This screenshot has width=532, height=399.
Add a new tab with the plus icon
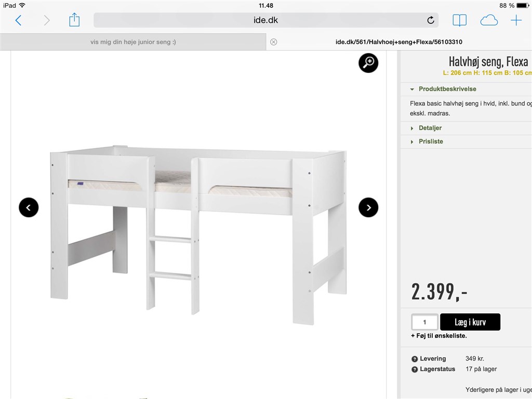[516, 20]
